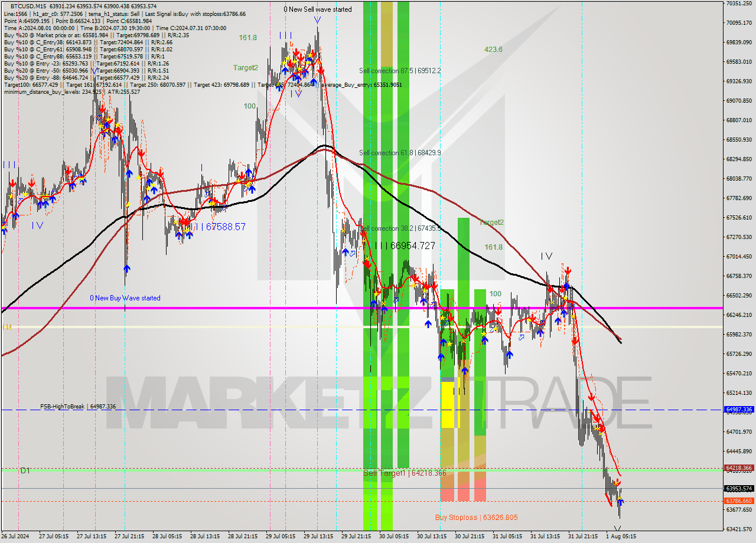
Task: Click '29 Jul 13:15' on the time axis
Action: [319, 537]
